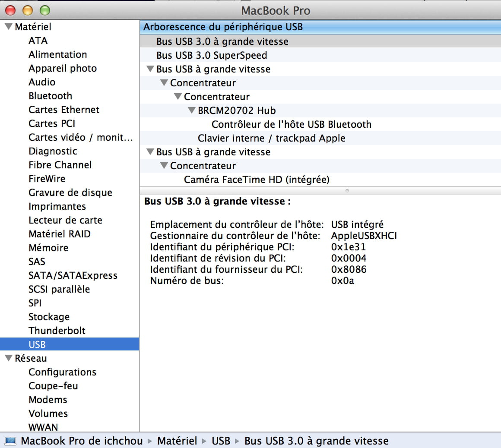Collapse the Matériel section triangle
Image resolution: width=501 pixels, height=448 pixels.
9,27
